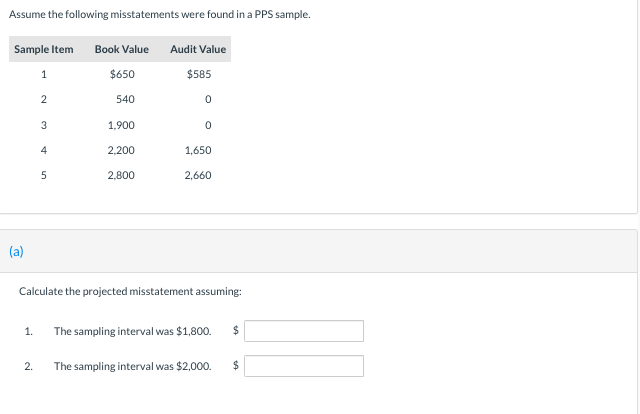Click the 540 book value cell
This screenshot has height=414, width=640.
click(126, 100)
